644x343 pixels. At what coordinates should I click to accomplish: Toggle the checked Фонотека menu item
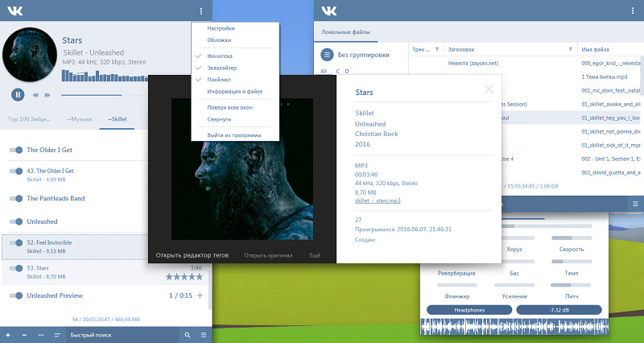click(x=235, y=56)
